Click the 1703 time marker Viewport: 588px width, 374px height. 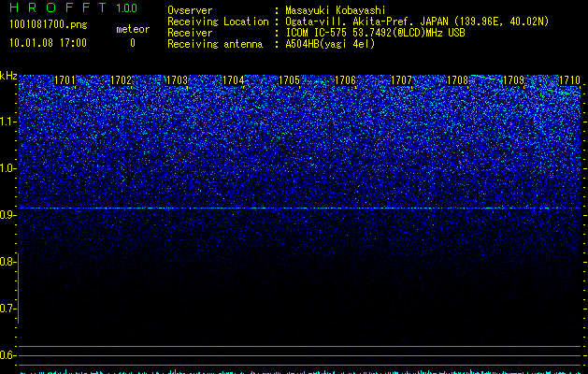[x=177, y=80]
